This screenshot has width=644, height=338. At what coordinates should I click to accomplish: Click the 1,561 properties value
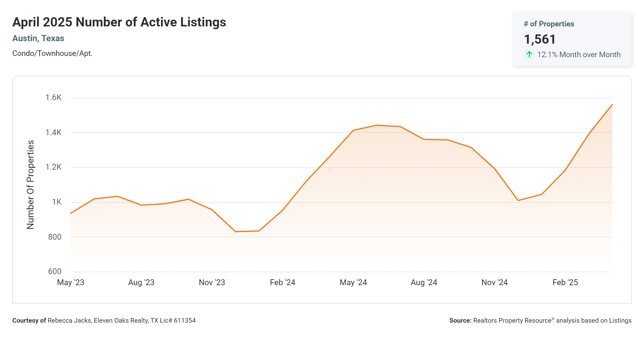(540, 39)
